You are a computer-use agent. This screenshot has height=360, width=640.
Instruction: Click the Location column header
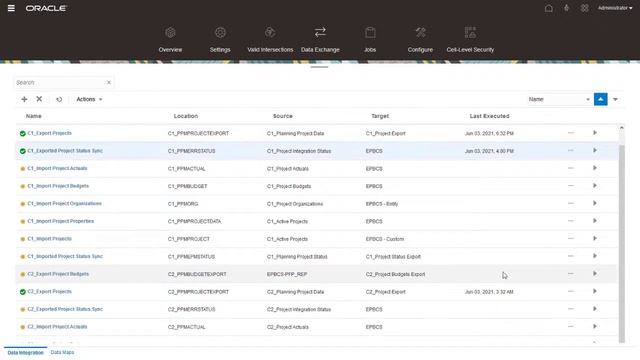186,116
